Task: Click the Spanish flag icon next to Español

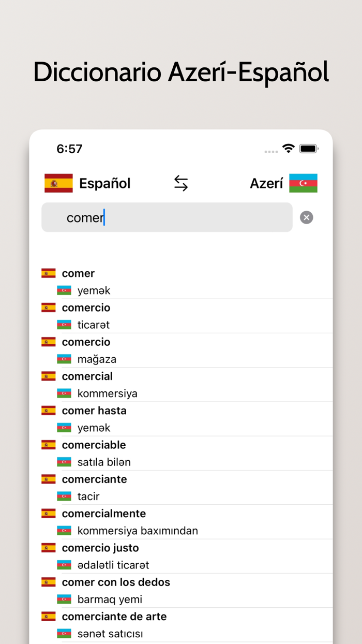Action: pyautogui.click(x=58, y=183)
